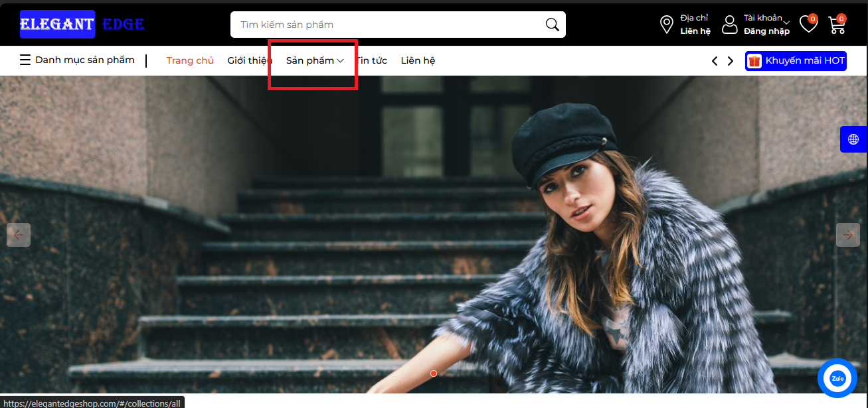The height and width of the screenshot is (408, 868).
Task: Click the Elegant Edge logo
Action: click(82, 25)
